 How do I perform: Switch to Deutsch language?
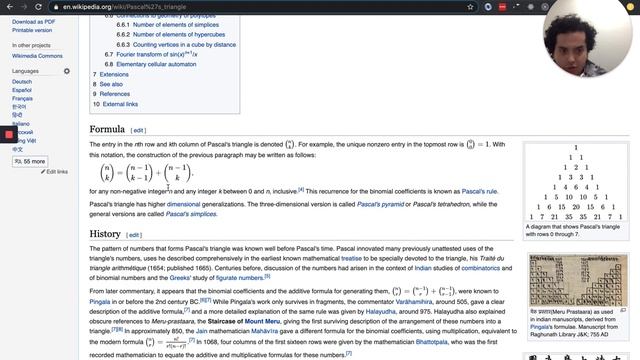(22, 82)
